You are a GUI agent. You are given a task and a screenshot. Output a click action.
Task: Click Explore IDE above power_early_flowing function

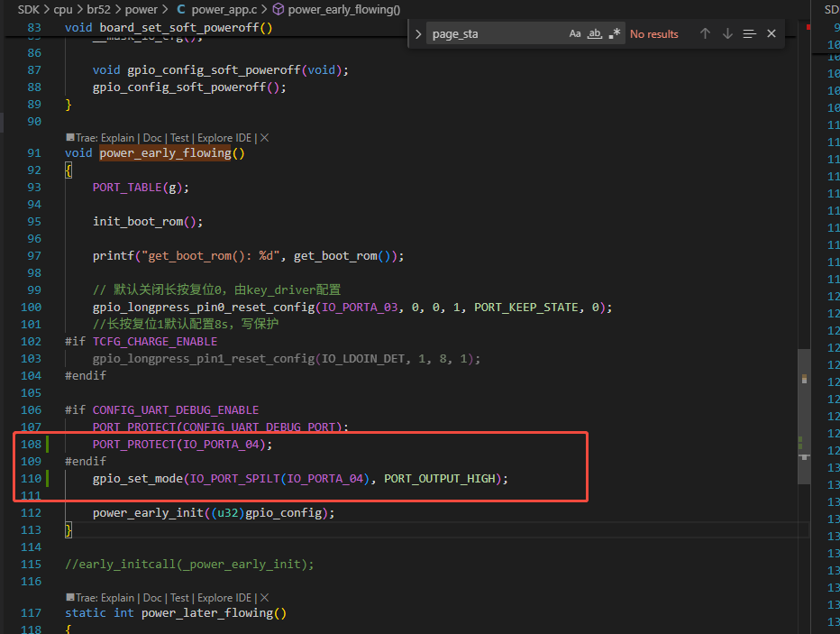point(224,138)
